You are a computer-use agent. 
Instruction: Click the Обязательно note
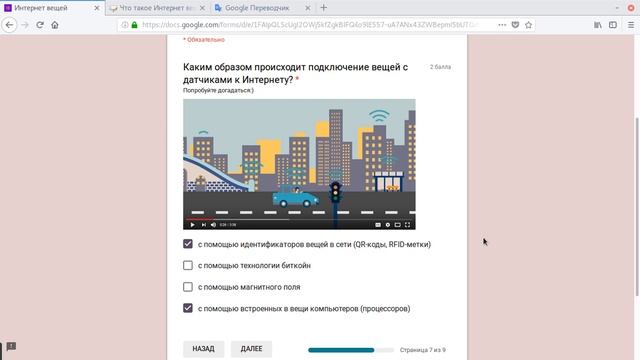coord(204,40)
